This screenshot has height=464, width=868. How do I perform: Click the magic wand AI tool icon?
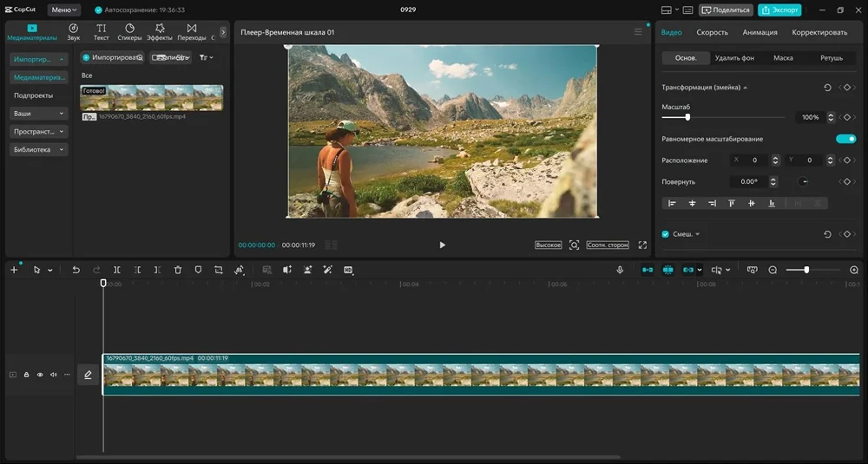pos(328,270)
